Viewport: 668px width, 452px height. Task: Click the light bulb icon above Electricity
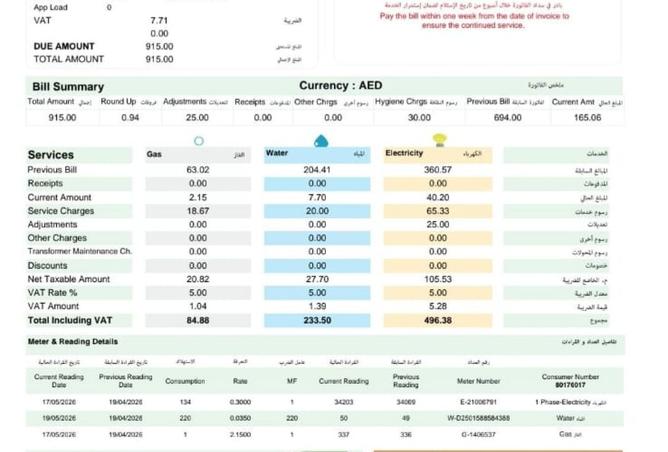(x=439, y=140)
